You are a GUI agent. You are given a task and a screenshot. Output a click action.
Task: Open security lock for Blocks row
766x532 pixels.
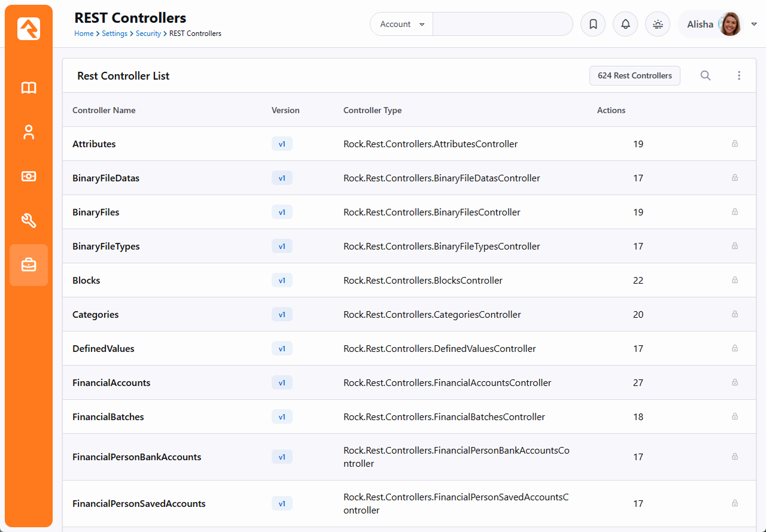point(735,280)
